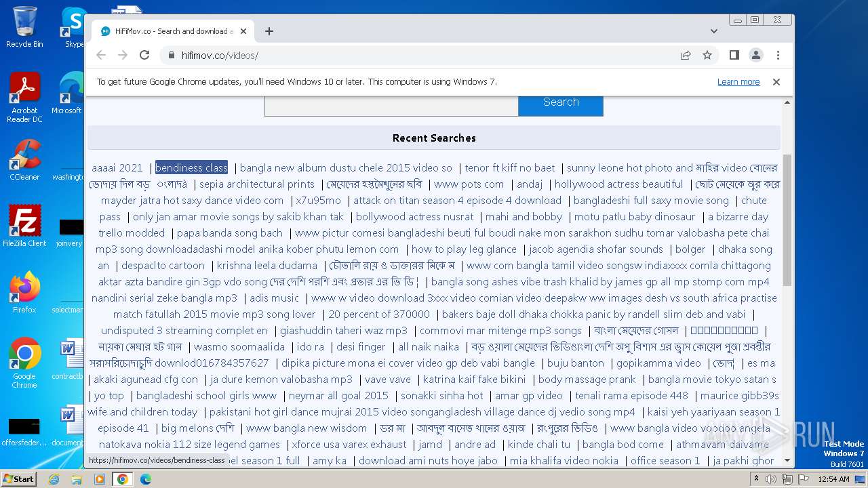The width and height of the screenshot is (868, 488).
Task: Open Chrome three-dot menu
Action: [778, 55]
